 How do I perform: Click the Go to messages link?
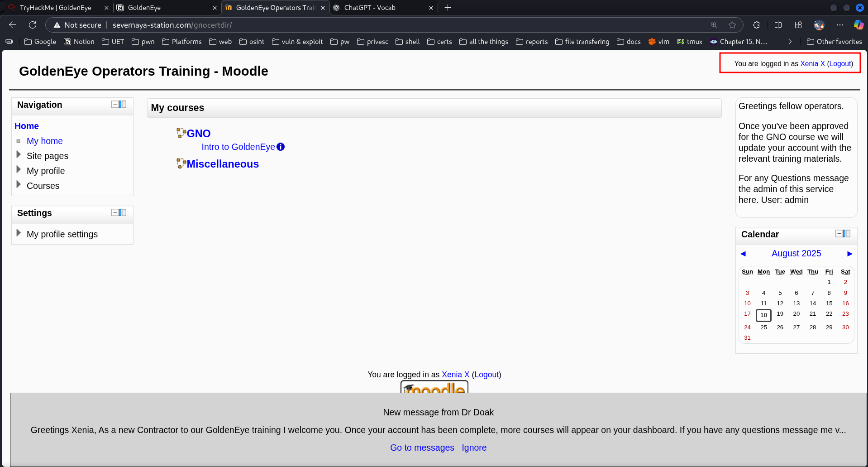click(422, 448)
